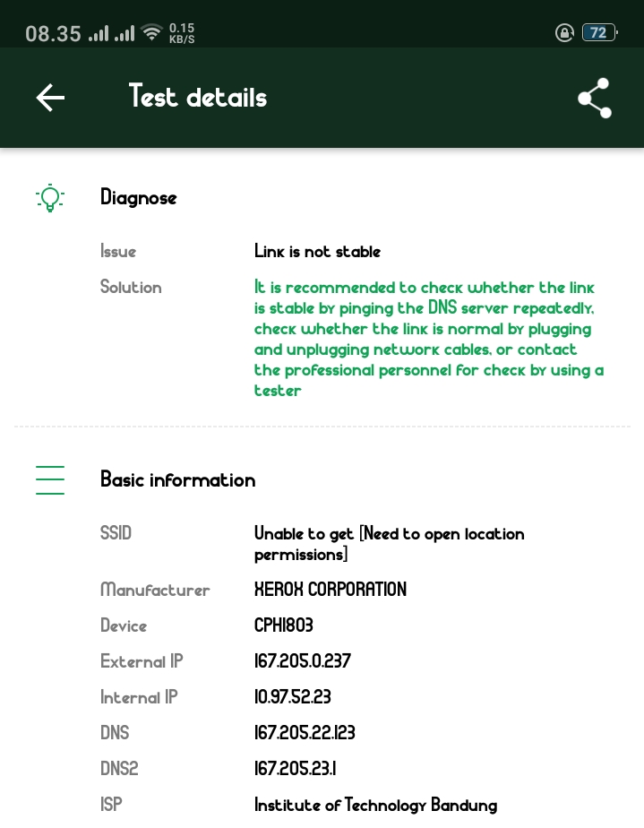Tap the ISP Institute of Technology Bandung

375,805
